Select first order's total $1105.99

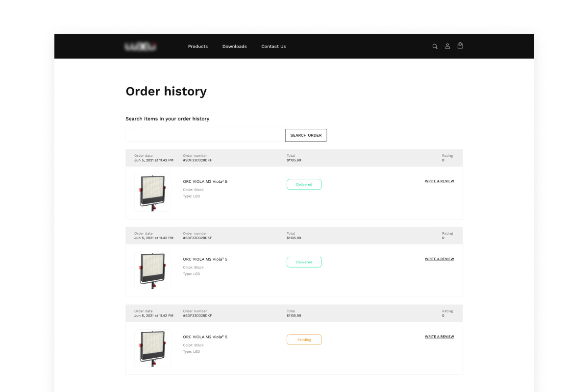tap(294, 160)
